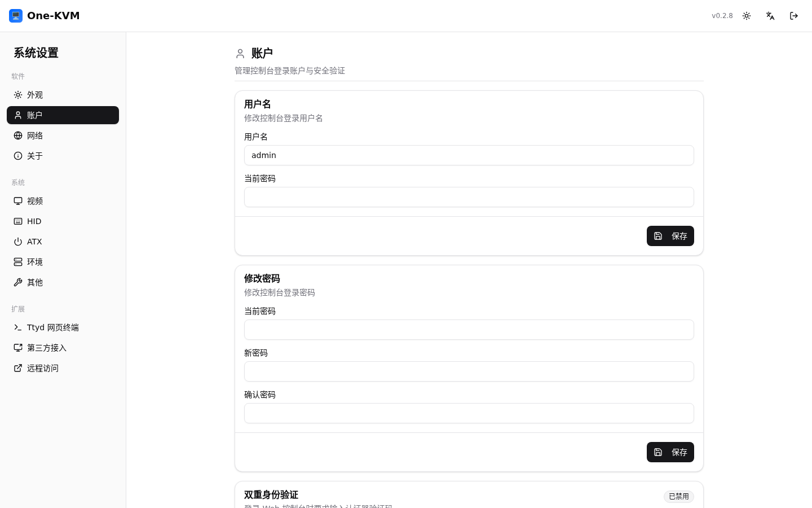Select the 环境 environment section

[x=63, y=262]
